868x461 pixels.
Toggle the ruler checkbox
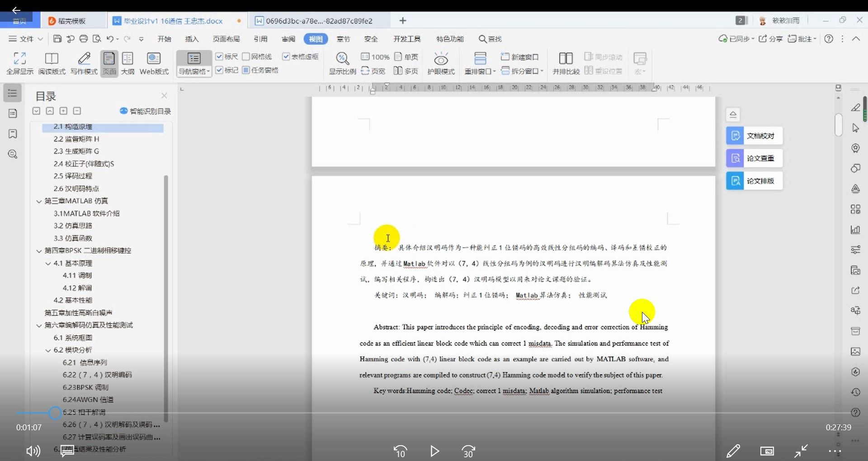tap(226, 56)
